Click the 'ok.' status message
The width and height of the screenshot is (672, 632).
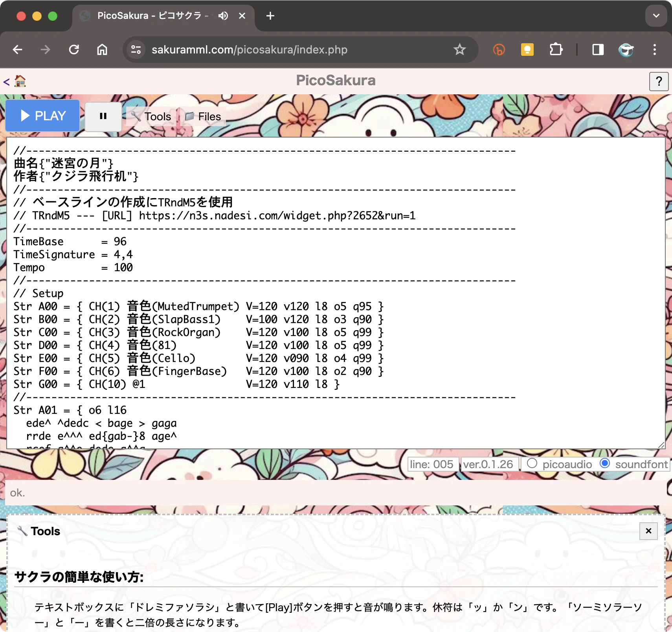pyautogui.click(x=18, y=492)
